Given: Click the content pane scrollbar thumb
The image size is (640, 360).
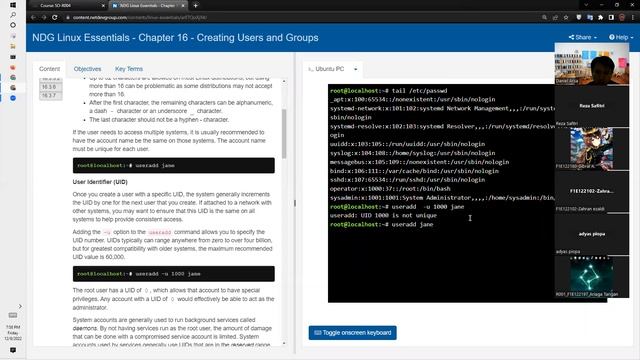Looking at the screenshot, I should coord(284,133).
